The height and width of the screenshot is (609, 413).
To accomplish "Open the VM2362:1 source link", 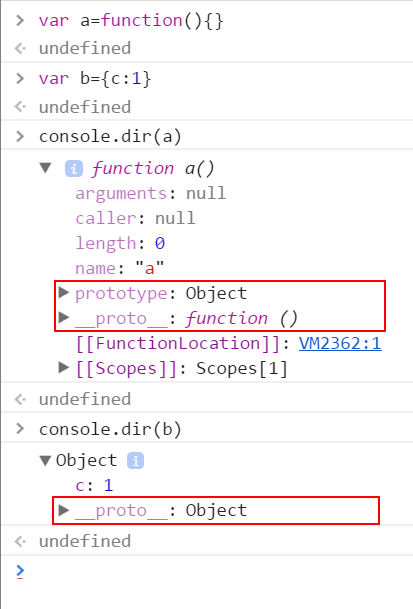I will click(x=340, y=343).
